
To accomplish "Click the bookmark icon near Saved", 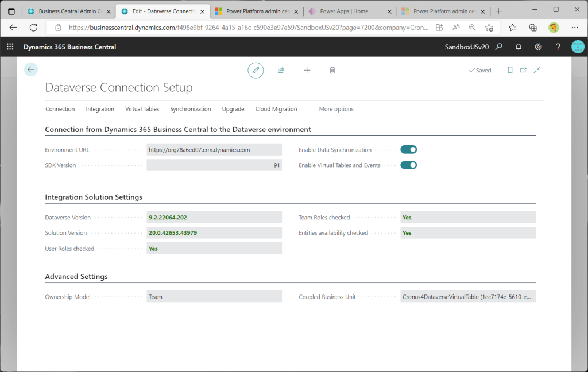I will 510,70.
